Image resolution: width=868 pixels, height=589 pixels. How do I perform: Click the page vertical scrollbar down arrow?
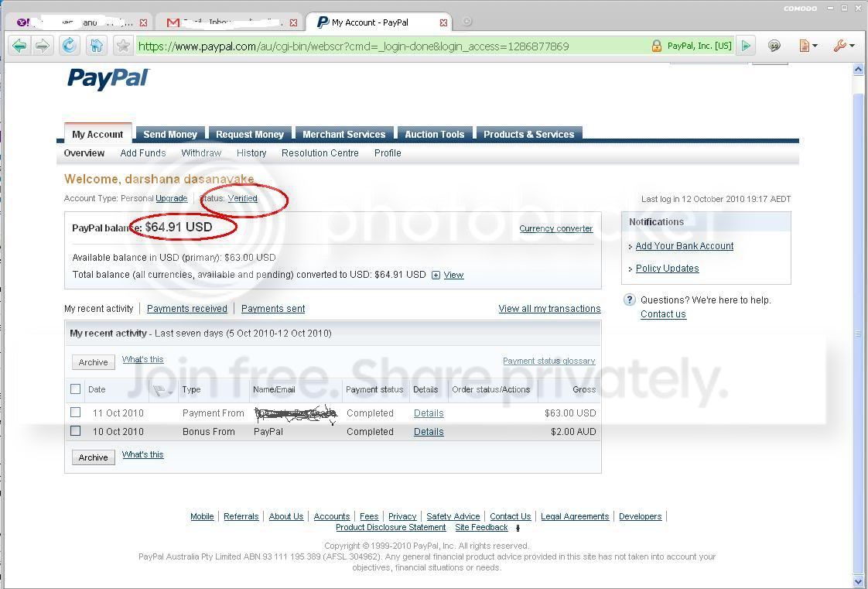pos(858,580)
